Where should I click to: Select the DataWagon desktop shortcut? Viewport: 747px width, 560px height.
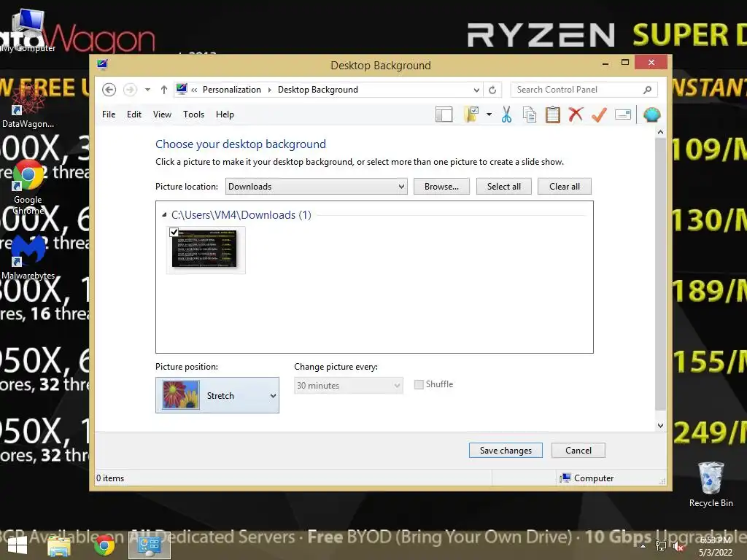[x=28, y=106]
